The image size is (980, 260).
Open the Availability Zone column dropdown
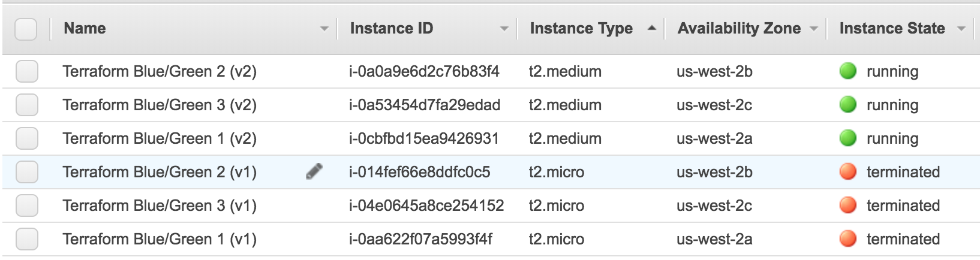tap(814, 29)
